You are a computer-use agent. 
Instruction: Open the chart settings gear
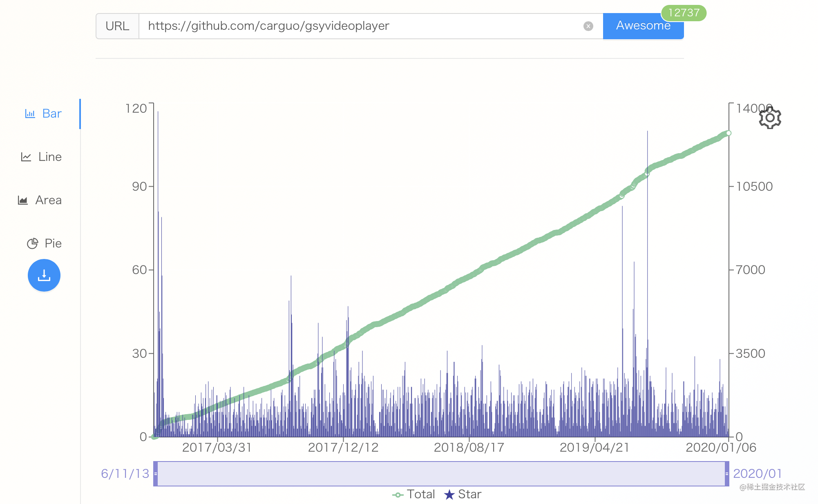(x=770, y=118)
